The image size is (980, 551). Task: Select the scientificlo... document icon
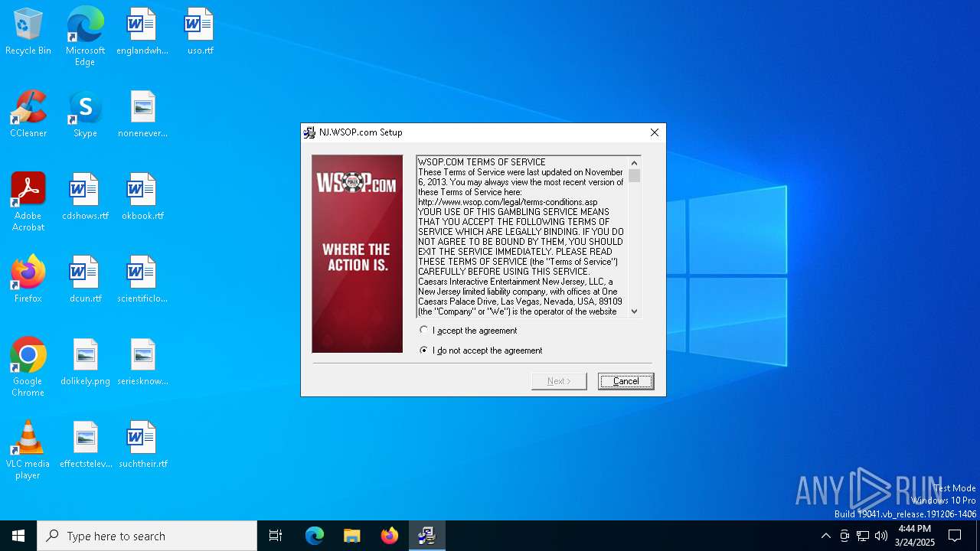click(142, 280)
